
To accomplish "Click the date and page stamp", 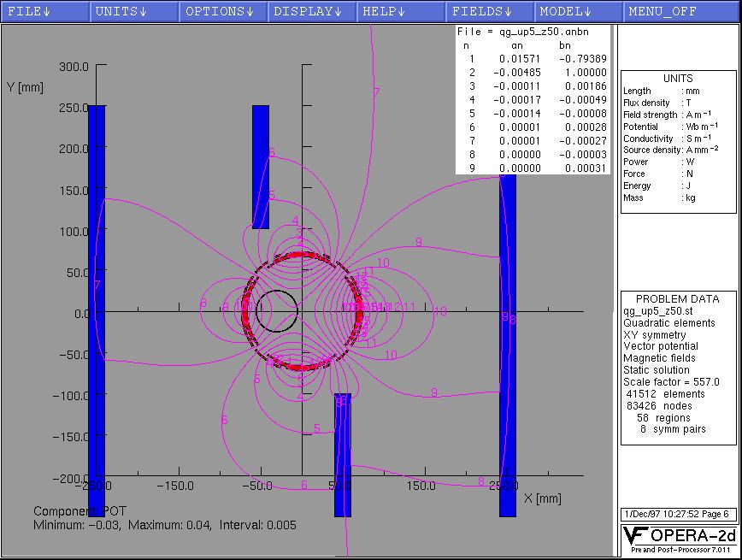I will pos(677,514).
